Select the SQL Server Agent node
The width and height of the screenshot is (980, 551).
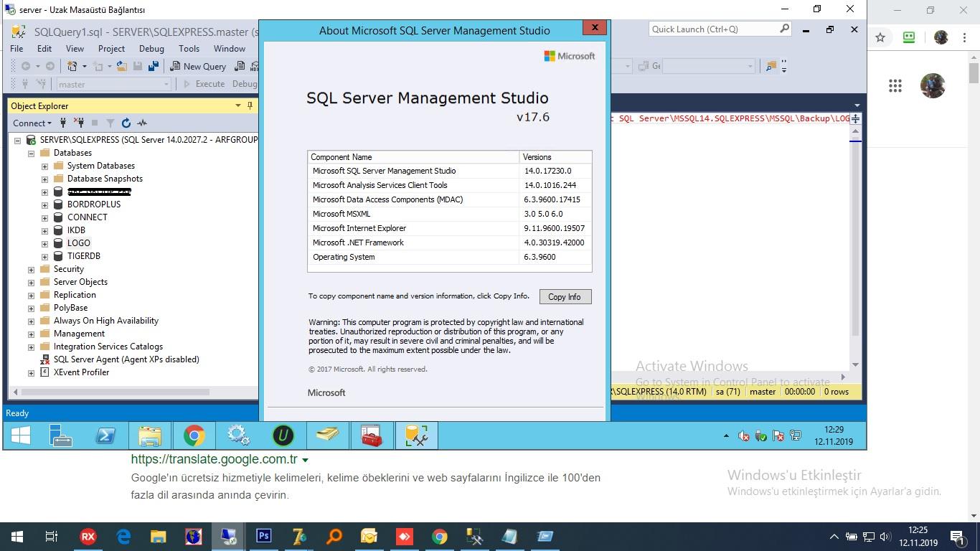click(x=126, y=359)
